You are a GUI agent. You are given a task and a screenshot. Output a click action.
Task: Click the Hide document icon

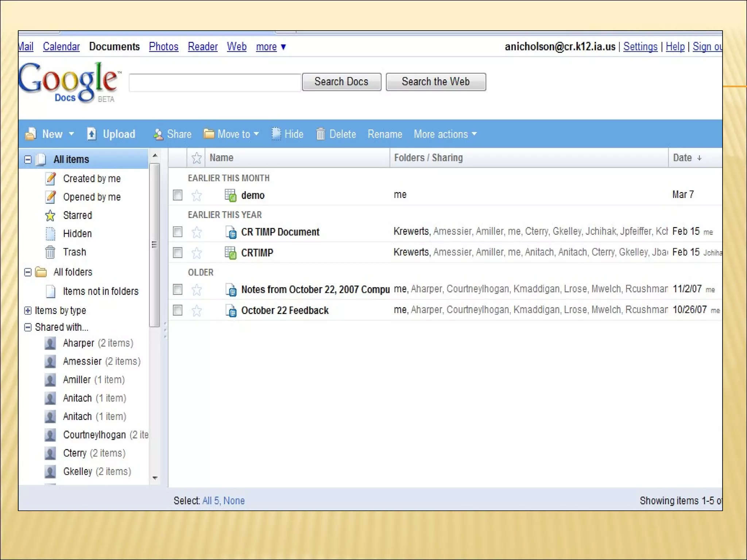[276, 134]
